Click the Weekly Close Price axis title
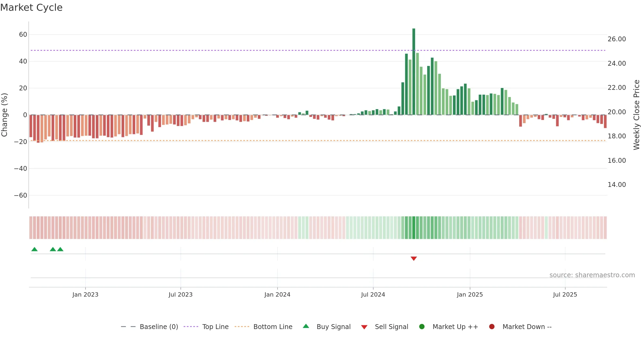 (x=636, y=115)
